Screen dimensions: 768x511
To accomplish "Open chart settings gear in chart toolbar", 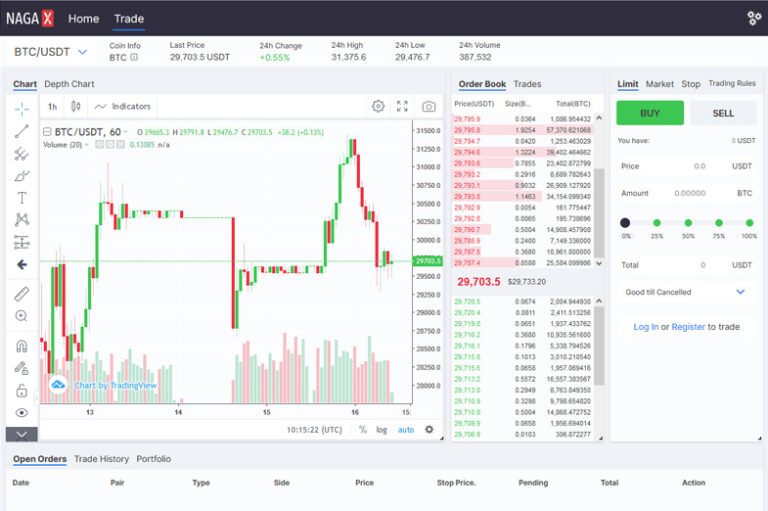I will [378, 106].
